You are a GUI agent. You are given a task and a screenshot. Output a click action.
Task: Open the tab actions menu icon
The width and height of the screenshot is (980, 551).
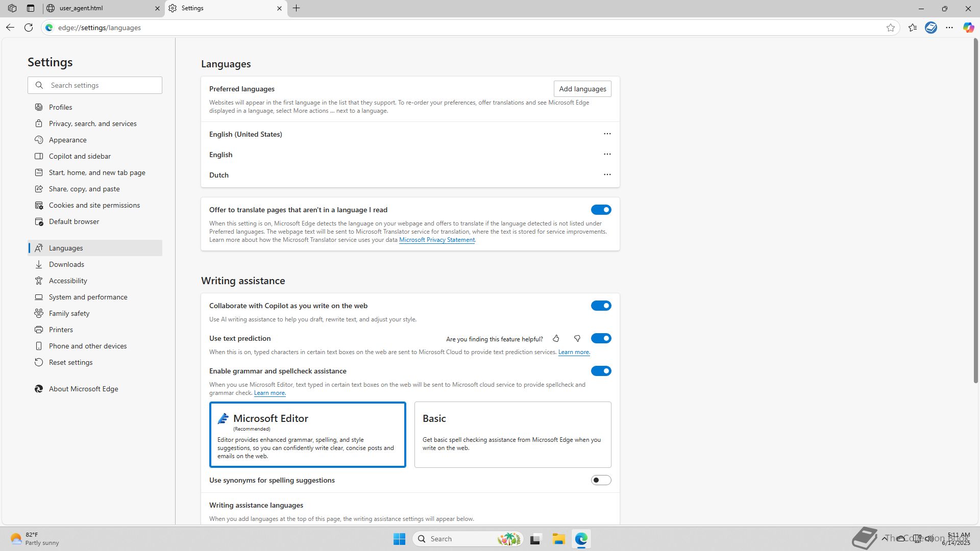pyautogui.click(x=31, y=8)
